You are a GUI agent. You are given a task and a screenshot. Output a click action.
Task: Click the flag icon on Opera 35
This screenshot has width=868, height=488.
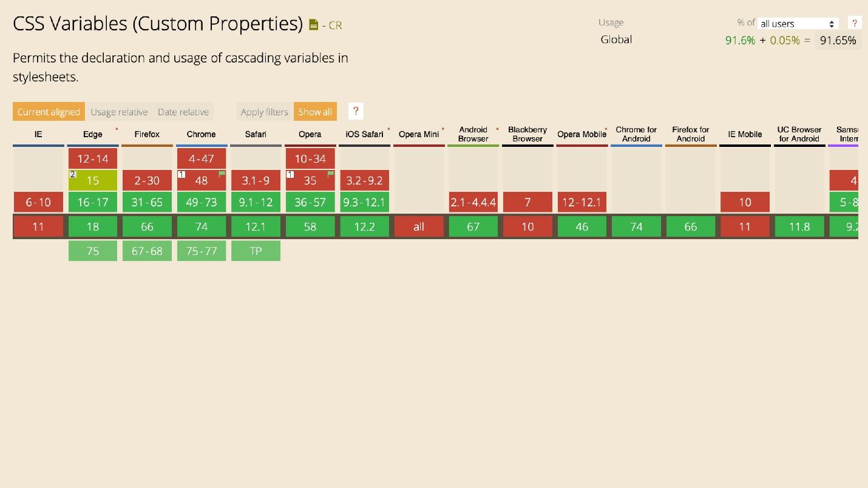331,174
